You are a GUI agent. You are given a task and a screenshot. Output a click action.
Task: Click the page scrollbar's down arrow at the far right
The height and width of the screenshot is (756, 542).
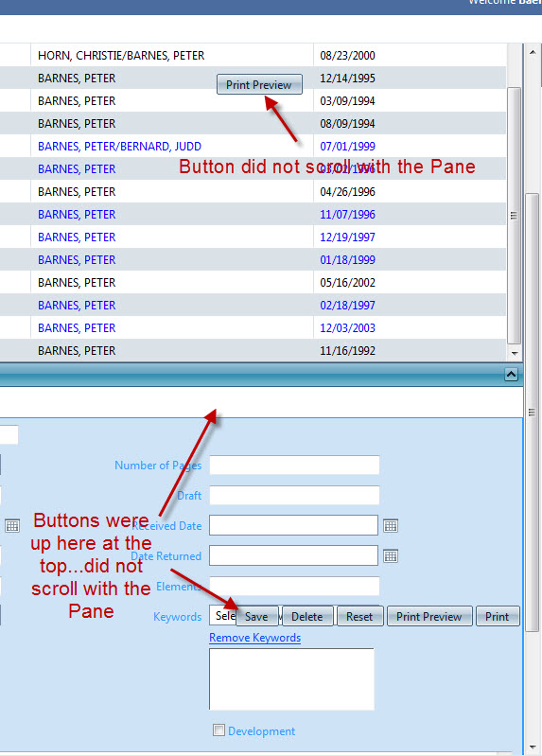click(533, 747)
